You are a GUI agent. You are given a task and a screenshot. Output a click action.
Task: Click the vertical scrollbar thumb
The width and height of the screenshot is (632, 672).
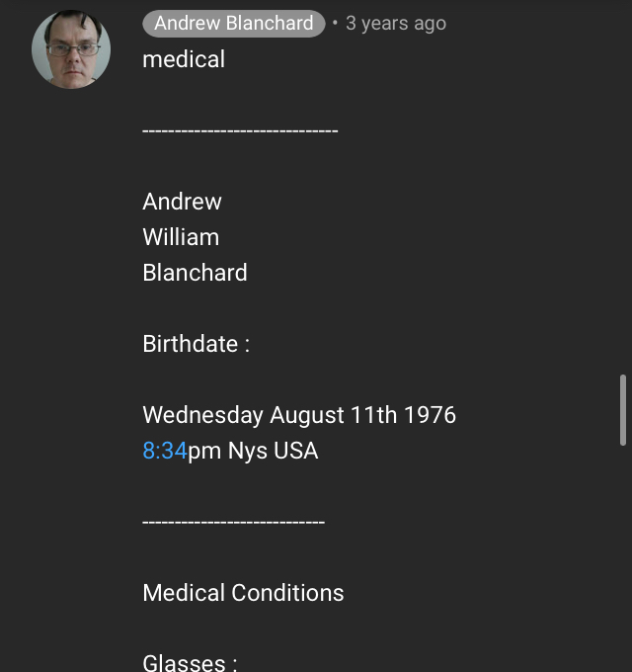622,409
